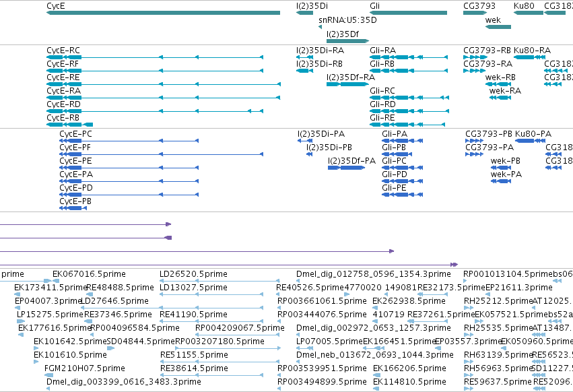The width and height of the screenshot is (573, 392).
Task: Select the Ku80-PA protein label
Action: (x=533, y=134)
